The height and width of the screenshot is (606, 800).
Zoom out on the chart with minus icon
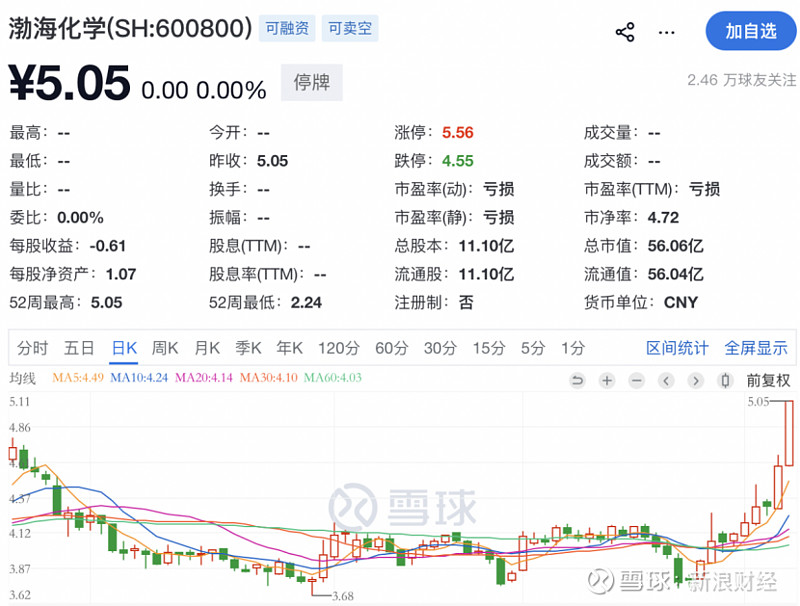(636, 381)
